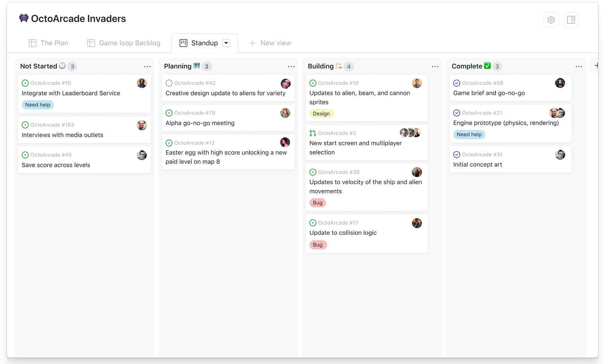Open Engine prototype (physics, rendering) issue
The height and width of the screenshot is (364, 603).
tap(506, 123)
